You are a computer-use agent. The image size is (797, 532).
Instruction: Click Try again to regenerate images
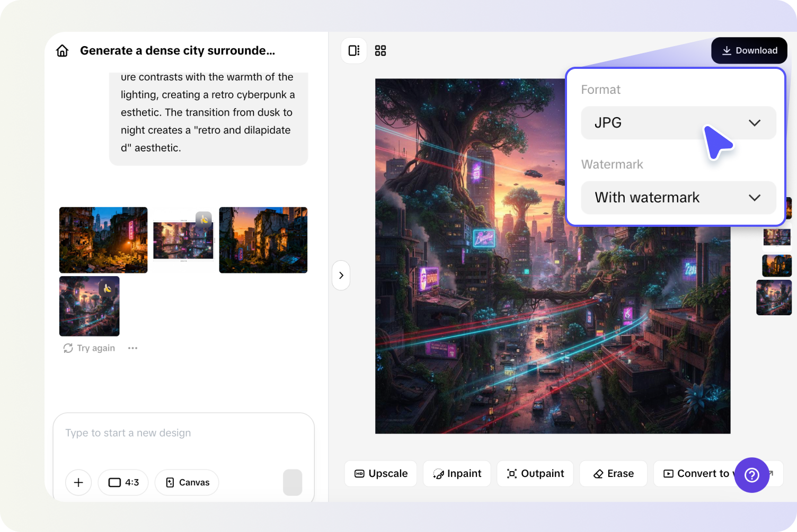click(88, 348)
